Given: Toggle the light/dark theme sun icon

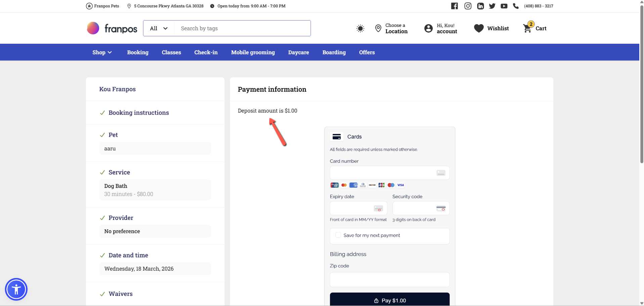Looking at the screenshot, I should point(360,29).
